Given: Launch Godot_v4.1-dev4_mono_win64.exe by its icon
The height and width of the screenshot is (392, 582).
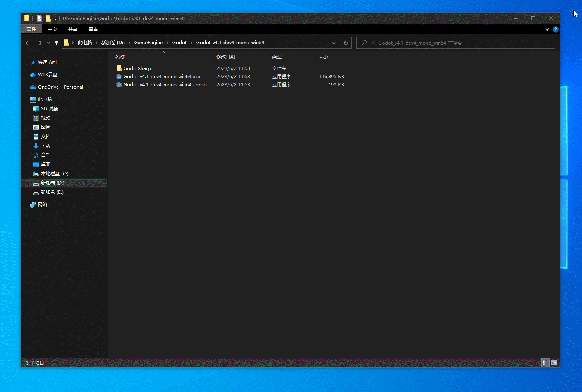Looking at the screenshot, I should coord(119,76).
